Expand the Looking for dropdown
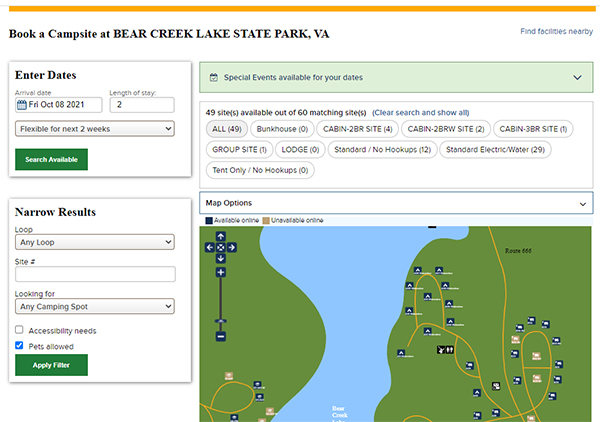Viewport: 600px width, 422px height. 95,307
